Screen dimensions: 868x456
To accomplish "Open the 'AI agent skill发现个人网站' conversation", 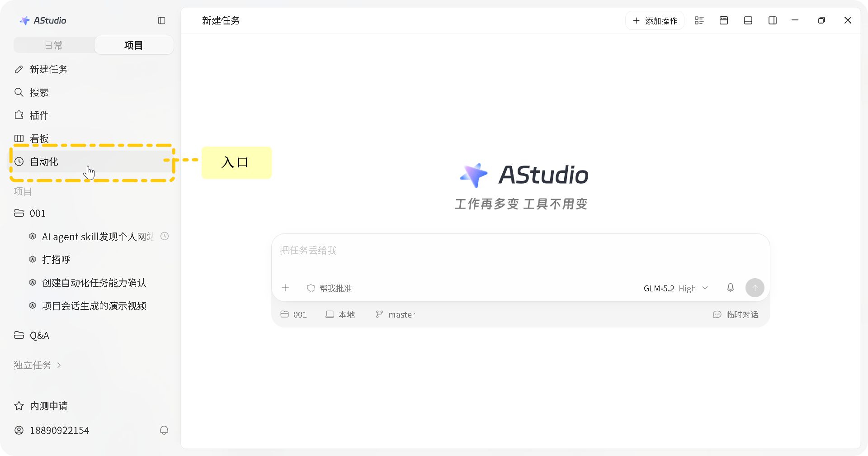I will (x=98, y=237).
